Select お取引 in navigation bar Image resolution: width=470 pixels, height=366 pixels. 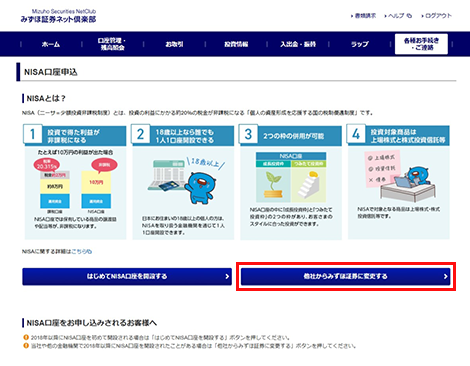(174, 44)
